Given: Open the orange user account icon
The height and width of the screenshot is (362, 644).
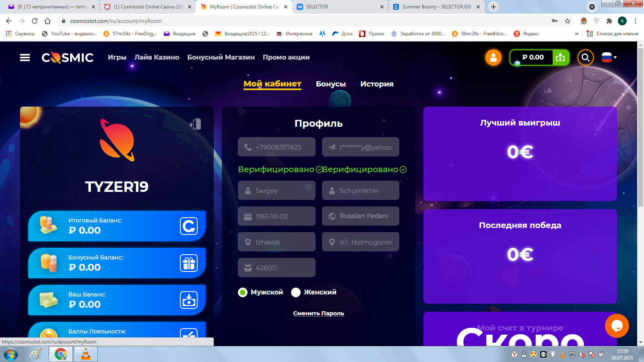Looking at the screenshot, I should coord(493,58).
